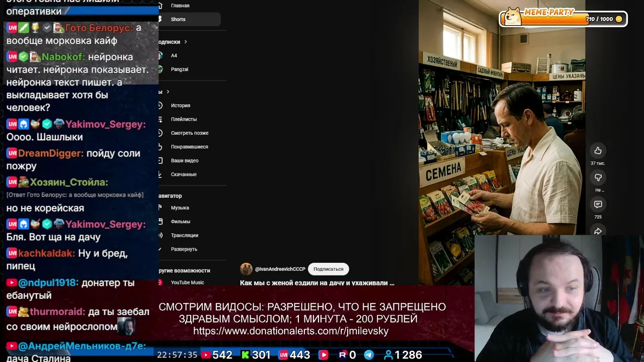This screenshot has height=362, width=644.
Task: Expand the You section chevron
Action: [x=168, y=92]
